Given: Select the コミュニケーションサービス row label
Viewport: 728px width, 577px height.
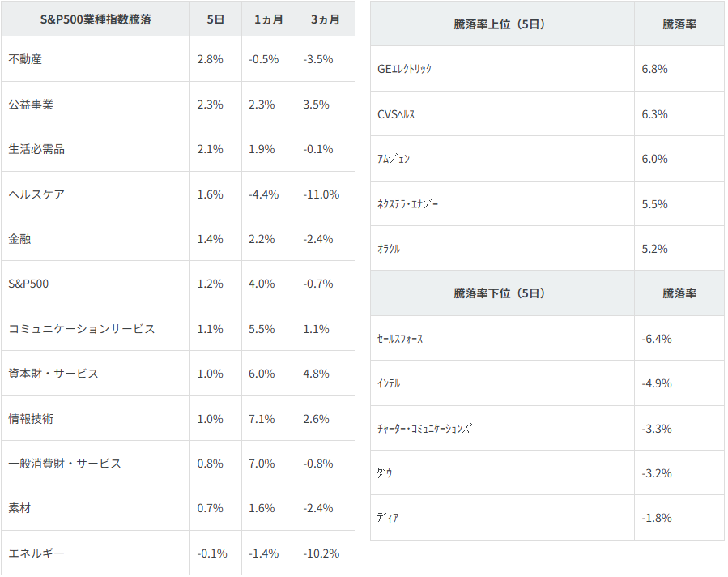Looking at the screenshot, I should tap(81, 329).
